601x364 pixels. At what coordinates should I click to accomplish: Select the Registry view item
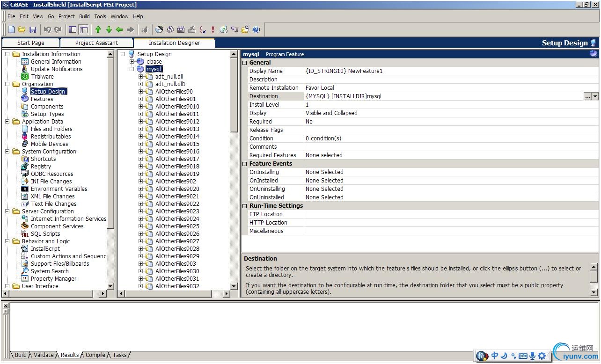[41, 167]
